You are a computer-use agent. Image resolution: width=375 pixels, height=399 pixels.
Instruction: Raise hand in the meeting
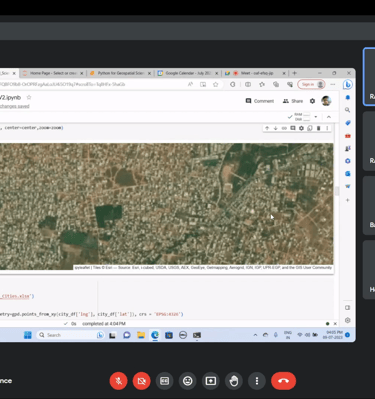[234, 381]
